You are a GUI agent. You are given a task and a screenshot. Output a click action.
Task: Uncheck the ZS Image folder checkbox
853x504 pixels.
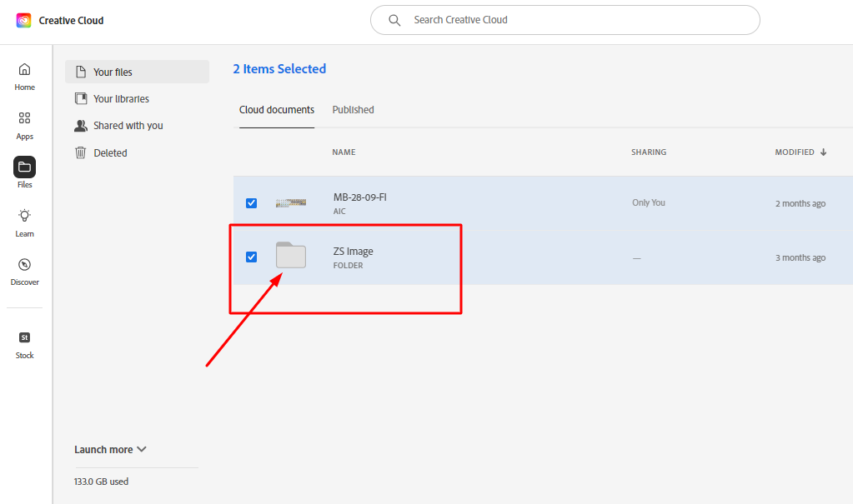[251, 257]
